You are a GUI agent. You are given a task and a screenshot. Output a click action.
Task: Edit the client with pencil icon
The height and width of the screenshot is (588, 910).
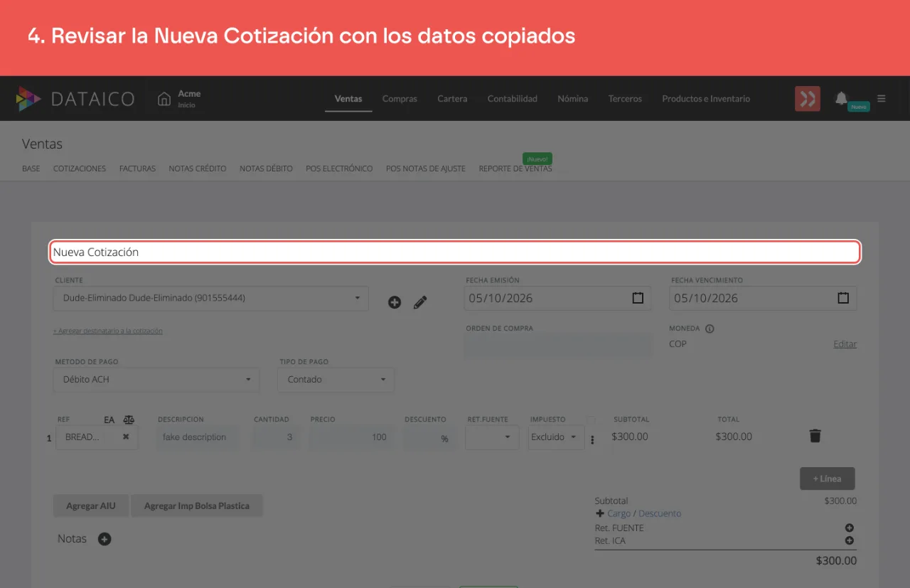pyautogui.click(x=420, y=302)
